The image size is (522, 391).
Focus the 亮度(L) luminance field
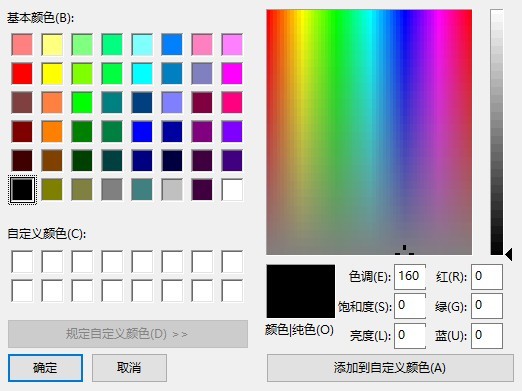click(410, 336)
